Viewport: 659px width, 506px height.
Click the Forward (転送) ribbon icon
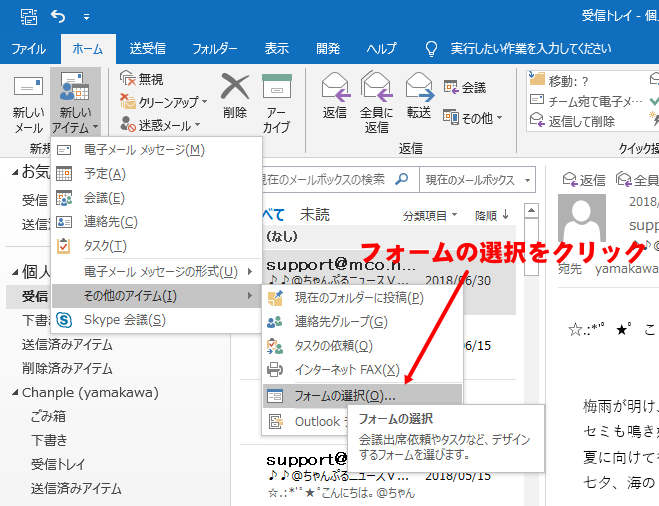419,87
